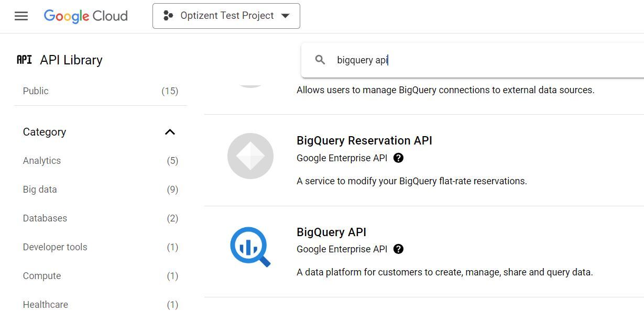The image size is (644, 311).
Task: Select the Healthcare category
Action: click(46, 305)
